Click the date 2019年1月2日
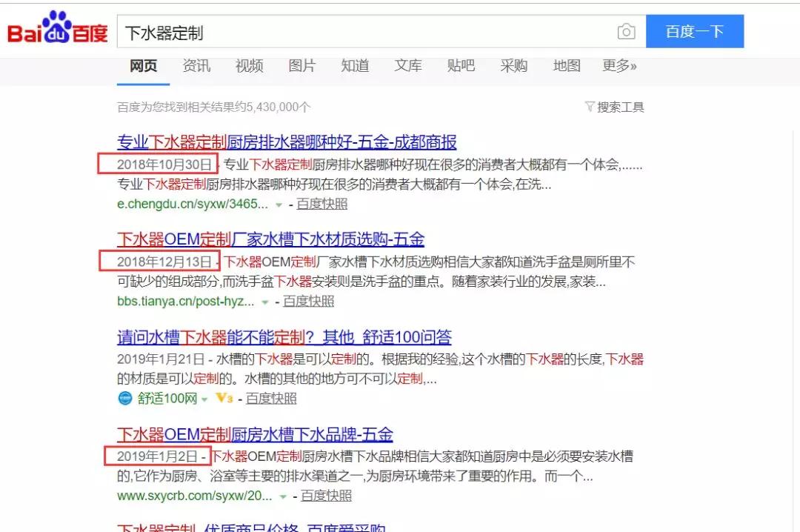The image size is (800, 532). (x=157, y=456)
